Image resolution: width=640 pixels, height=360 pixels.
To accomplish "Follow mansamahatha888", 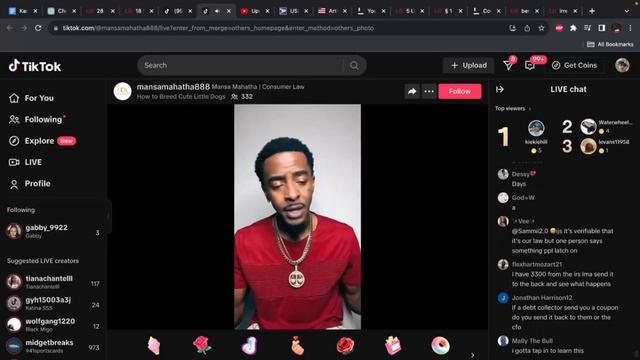I will click(x=460, y=91).
